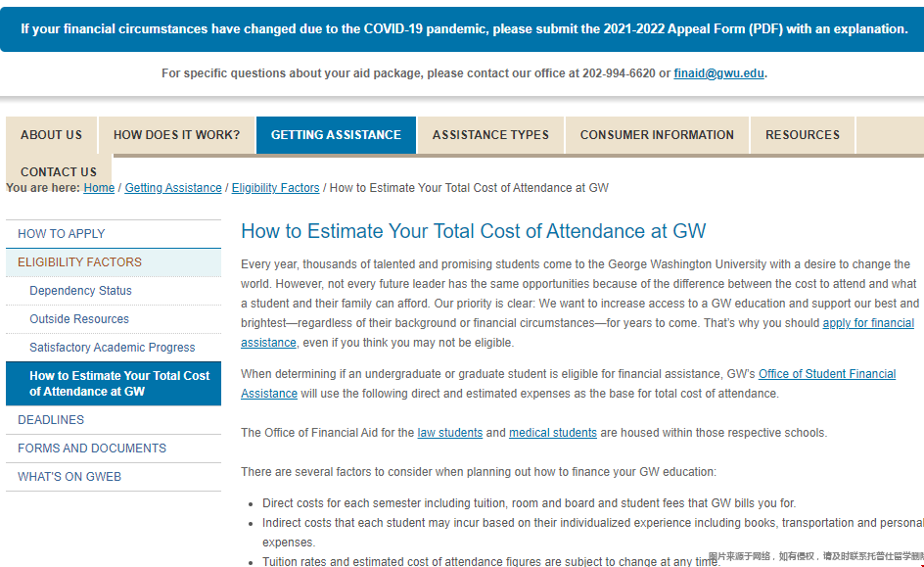Click the bullet starting with Indirect costs
Viewport: 924px width, 567px height.
(593, 532)
